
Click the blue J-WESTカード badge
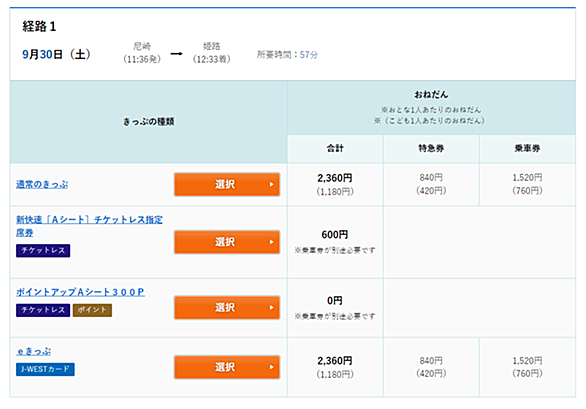tap(45, 369)
